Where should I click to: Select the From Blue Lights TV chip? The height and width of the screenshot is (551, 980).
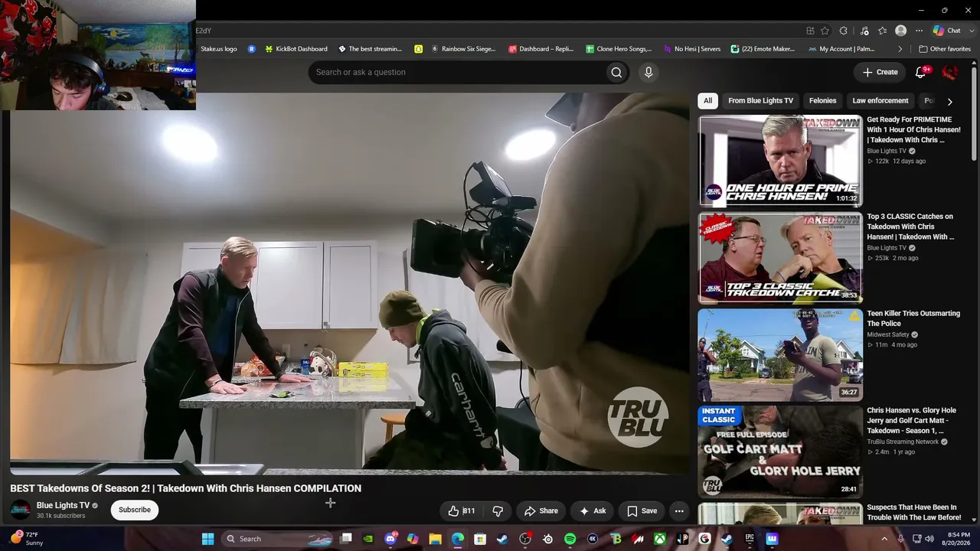click(x=760, y=101)
